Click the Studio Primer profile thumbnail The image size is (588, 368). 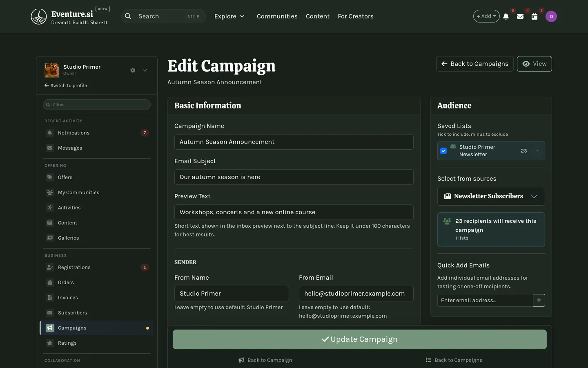52,70
